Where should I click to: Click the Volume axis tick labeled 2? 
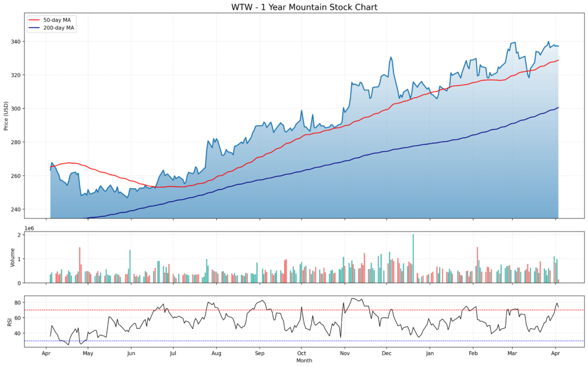(19, 234)
